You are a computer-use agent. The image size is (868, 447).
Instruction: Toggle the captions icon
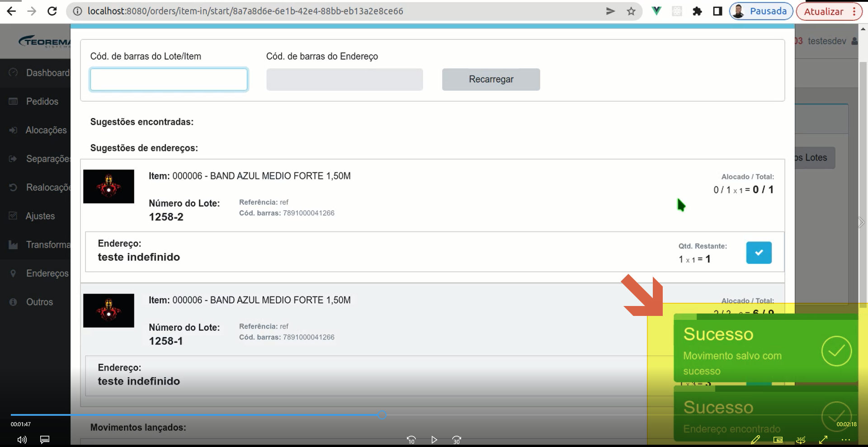click(45, 439)
